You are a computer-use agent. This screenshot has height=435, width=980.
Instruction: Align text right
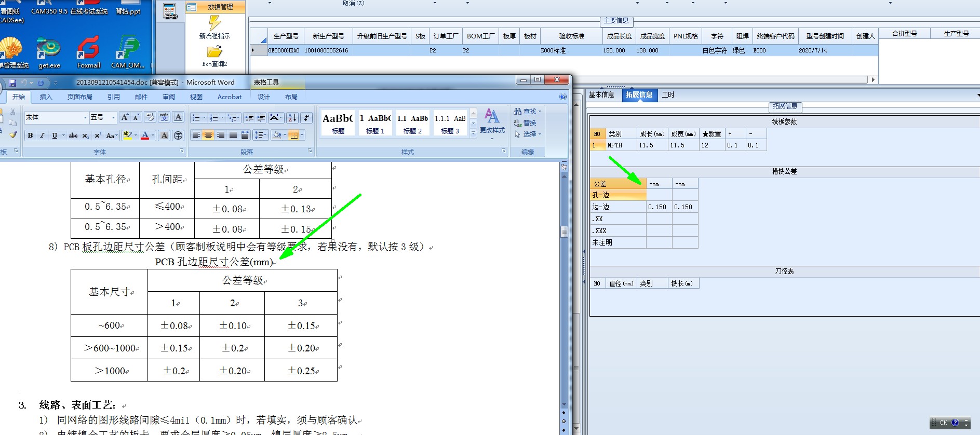pyautogui.click(x=221, y=135)
